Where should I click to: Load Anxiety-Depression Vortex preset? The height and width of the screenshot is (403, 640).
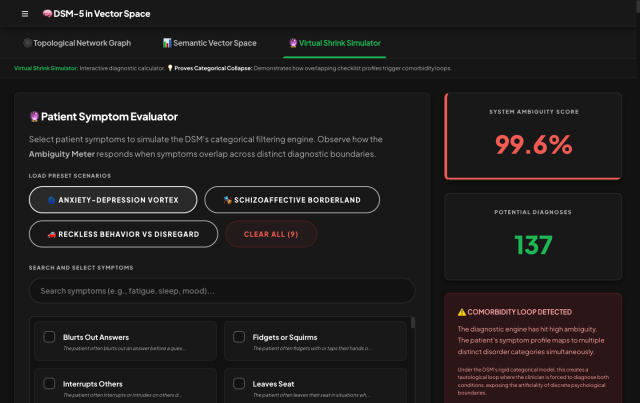[x=113, y=200]
